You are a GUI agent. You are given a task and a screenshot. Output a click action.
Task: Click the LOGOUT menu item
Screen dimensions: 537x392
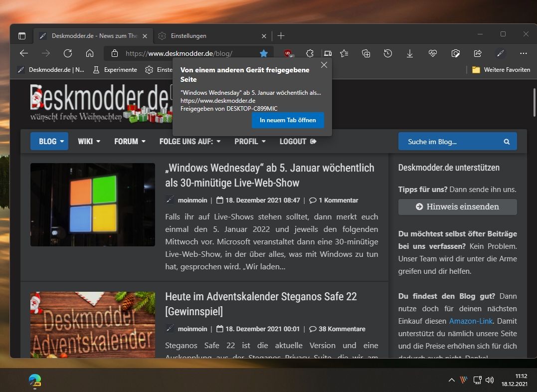[x=298, y=141]
